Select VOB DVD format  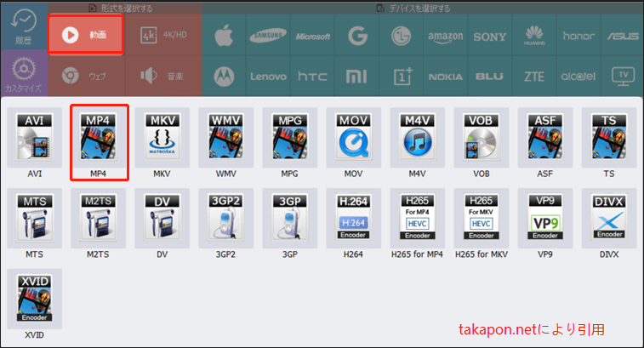point(482,138)
